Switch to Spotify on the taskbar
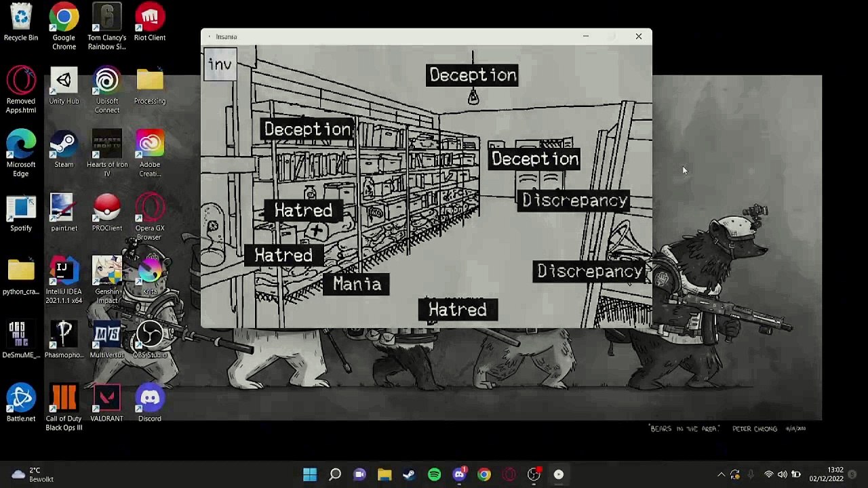 click(x=434, y=474)
